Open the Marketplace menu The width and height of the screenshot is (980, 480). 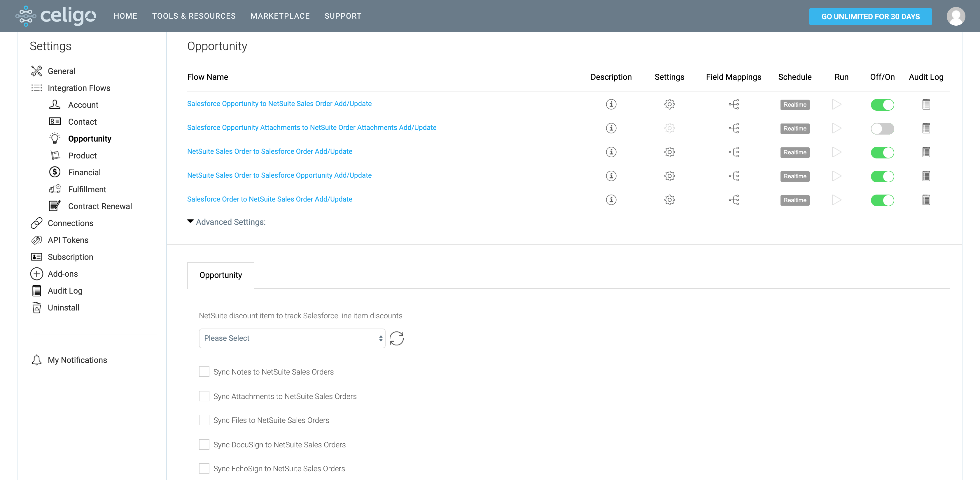tap(280, 16)
